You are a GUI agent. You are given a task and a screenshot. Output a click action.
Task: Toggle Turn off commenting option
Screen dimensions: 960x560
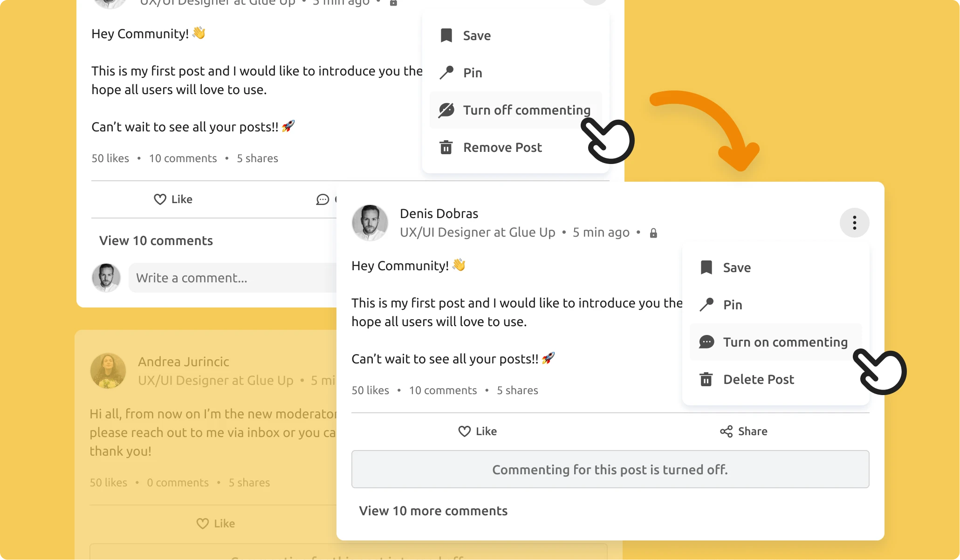click(x=526, y=109)
